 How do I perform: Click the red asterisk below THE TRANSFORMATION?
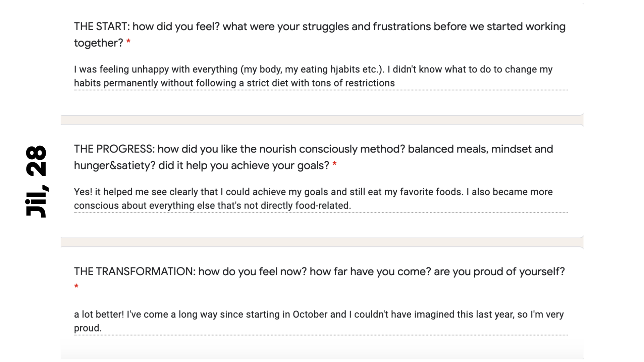pyautogui.click(x=76, y=287)
